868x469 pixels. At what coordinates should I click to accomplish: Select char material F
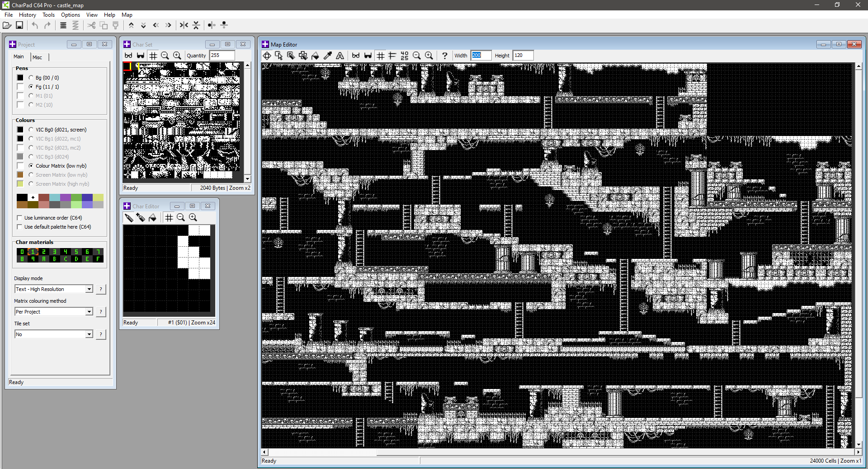98,259
